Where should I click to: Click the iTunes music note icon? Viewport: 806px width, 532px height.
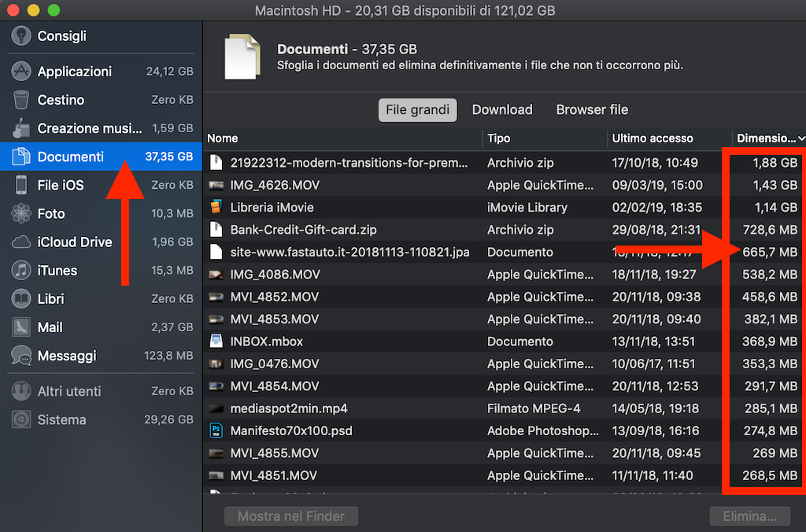point(21,271)
